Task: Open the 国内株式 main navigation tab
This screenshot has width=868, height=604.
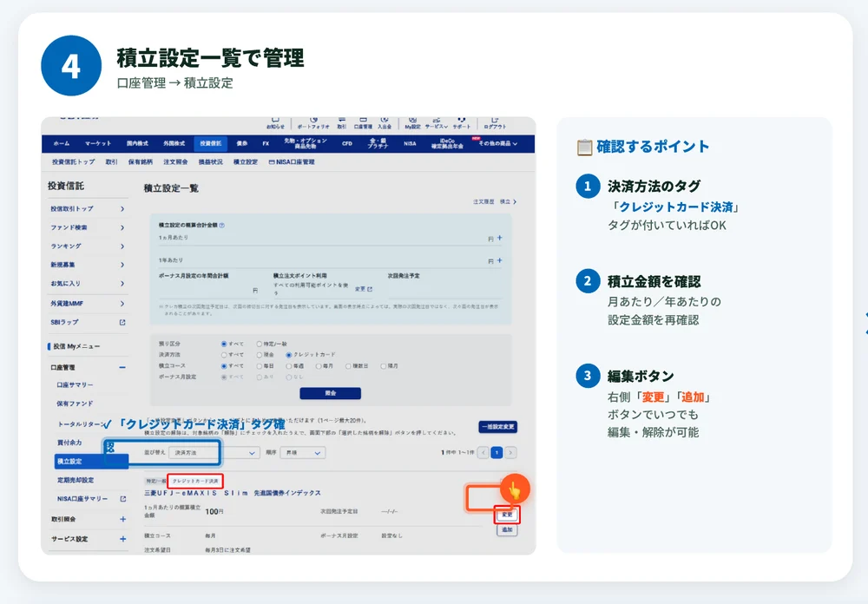Action: click(x=137, y=143)
